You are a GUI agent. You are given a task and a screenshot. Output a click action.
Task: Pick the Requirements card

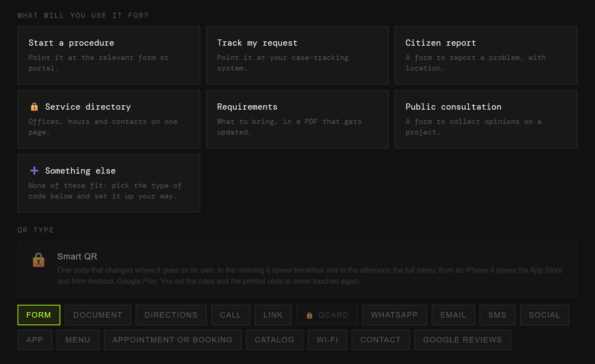[x=297, y=119]
